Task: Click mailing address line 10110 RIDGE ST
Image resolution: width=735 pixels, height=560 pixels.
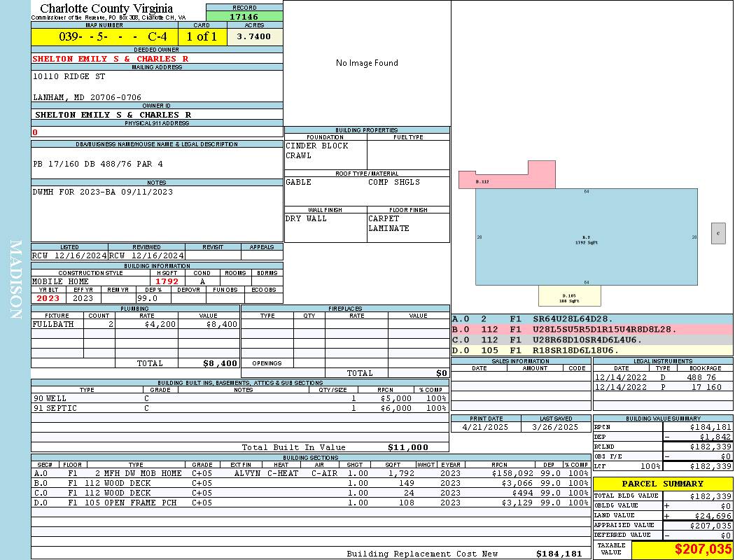Action: pos(69,76)
